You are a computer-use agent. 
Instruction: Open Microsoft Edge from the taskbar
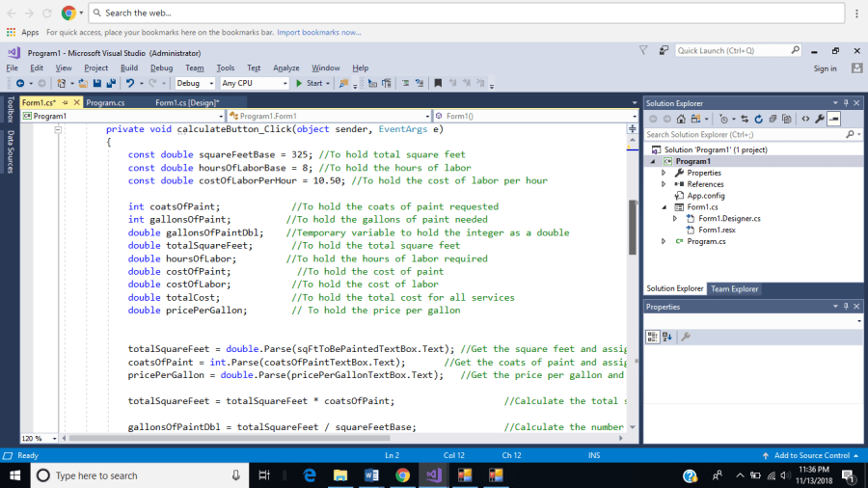(310, 475)
